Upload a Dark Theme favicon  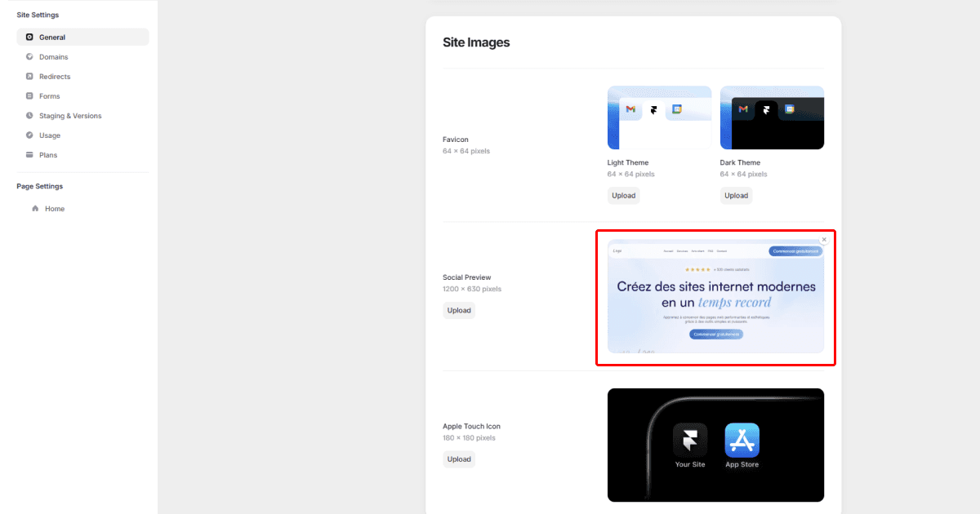[x=735, y=195]
